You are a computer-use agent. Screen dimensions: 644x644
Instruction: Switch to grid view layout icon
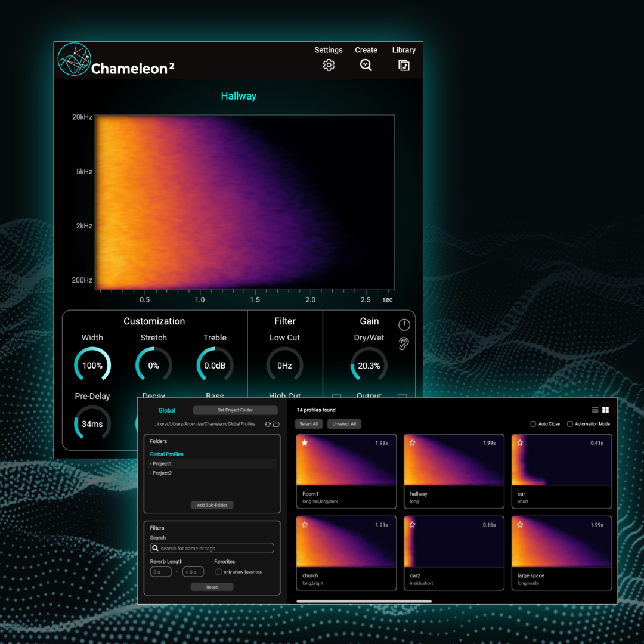point(605,410)
